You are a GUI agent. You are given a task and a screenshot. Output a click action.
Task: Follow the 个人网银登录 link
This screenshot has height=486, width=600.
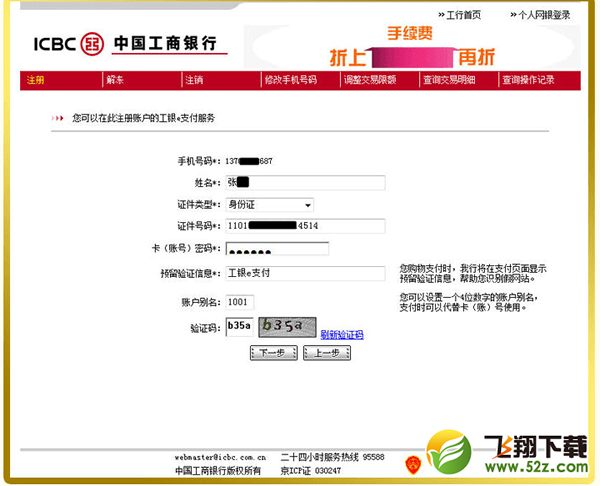[x=540, y=15]
